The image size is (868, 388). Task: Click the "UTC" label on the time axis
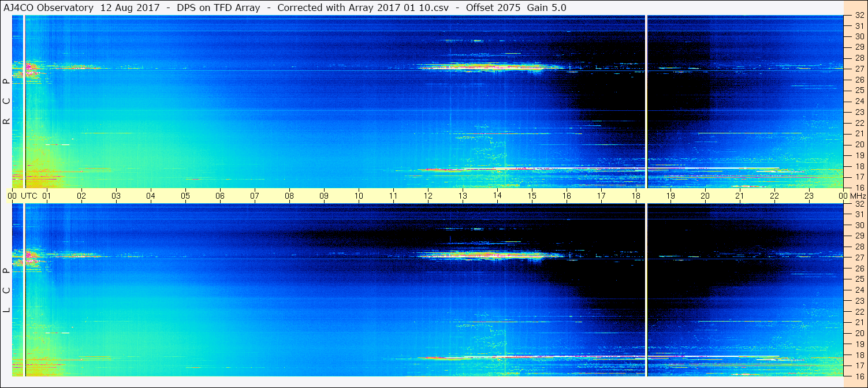29,196
